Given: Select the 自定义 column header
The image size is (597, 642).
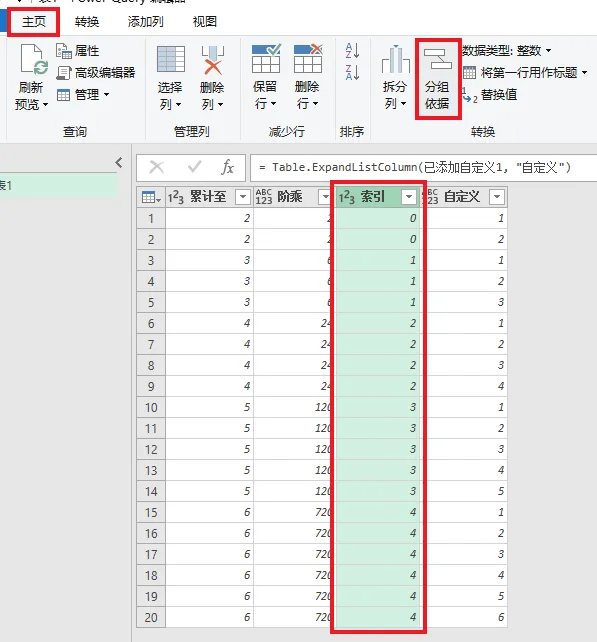Looking at the screenshot, I should [x=466, y=197].
